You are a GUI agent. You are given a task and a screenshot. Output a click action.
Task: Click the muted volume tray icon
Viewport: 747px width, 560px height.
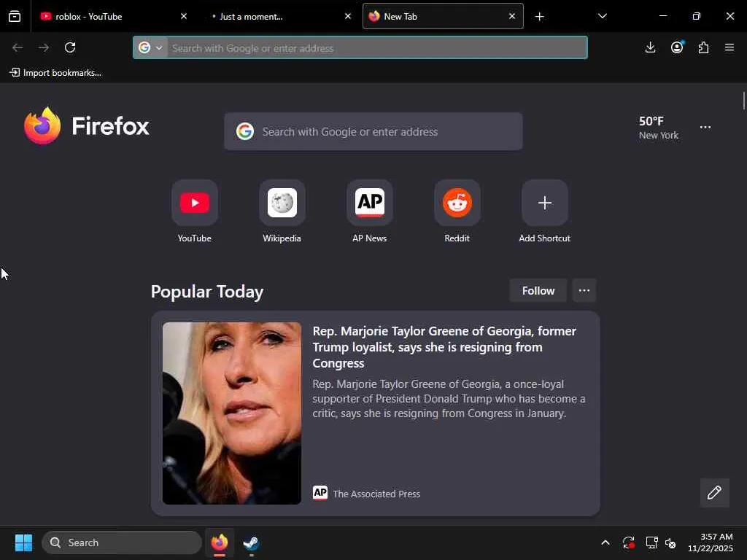click(x=671, y=542)
